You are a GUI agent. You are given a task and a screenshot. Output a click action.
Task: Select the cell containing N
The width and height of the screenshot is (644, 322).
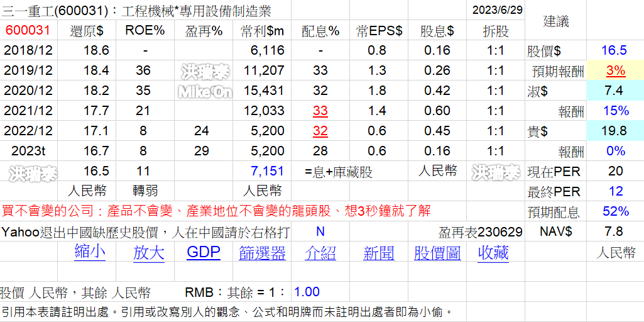320,231
